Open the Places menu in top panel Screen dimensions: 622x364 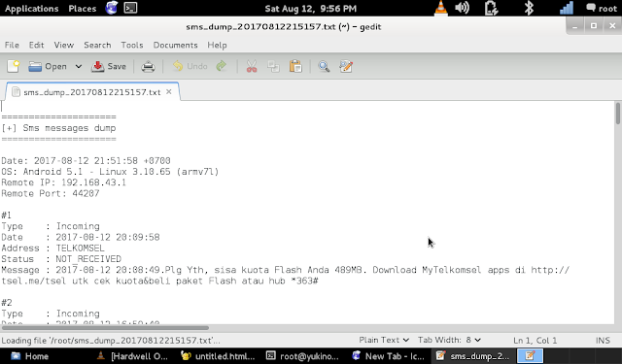pyautogui.click(x=82, y=9)
